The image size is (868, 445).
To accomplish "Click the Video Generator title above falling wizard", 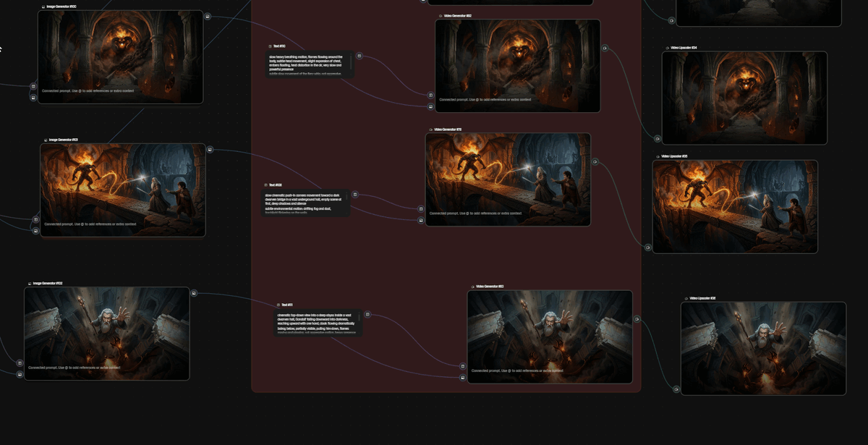I will [x=490, y=287].
